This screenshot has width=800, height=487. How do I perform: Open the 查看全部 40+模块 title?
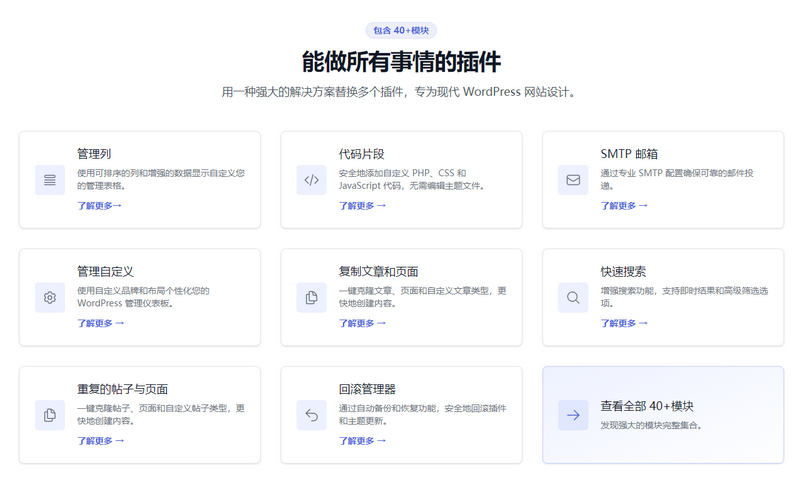click(647, 406)
